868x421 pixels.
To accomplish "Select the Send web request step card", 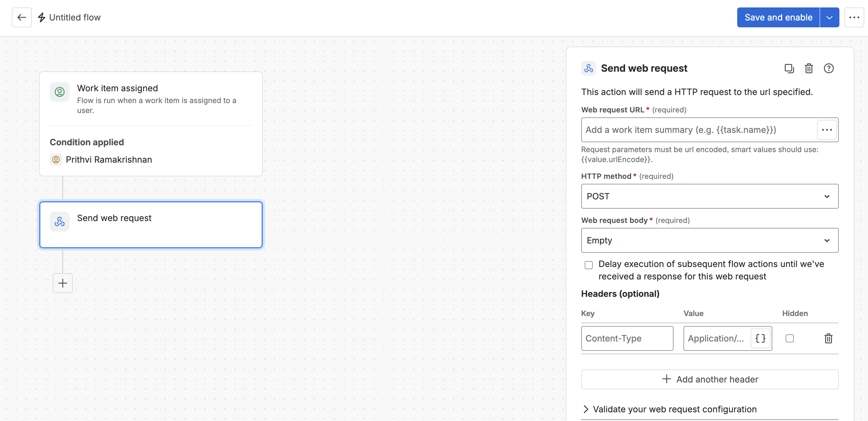I will 151,225.
